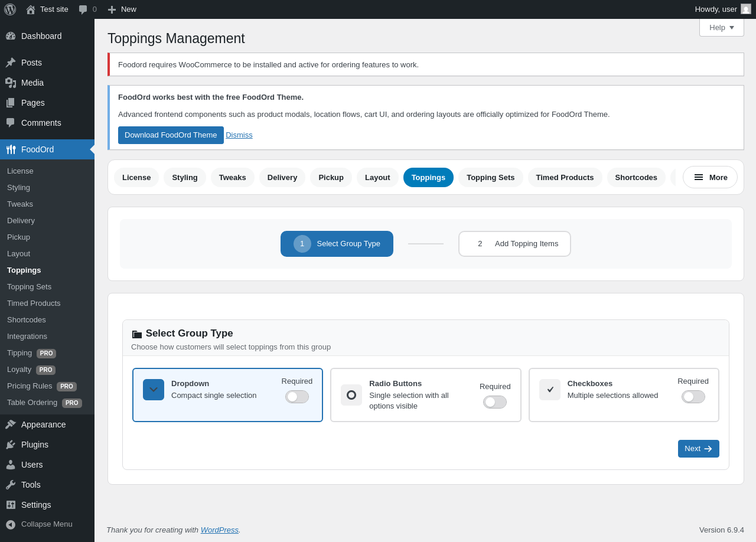Click the Radio Buttons type icon
This screenshot has height=542, width=756.
tap(351, 395)
